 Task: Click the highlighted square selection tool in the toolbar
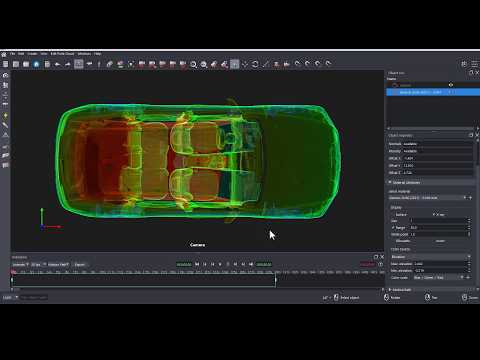click(x=79, y=64)
